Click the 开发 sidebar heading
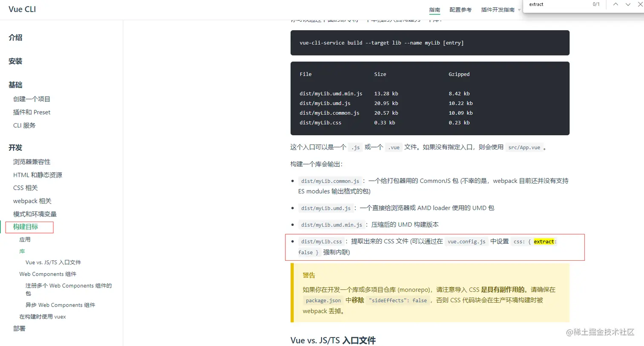 [15, 147]
